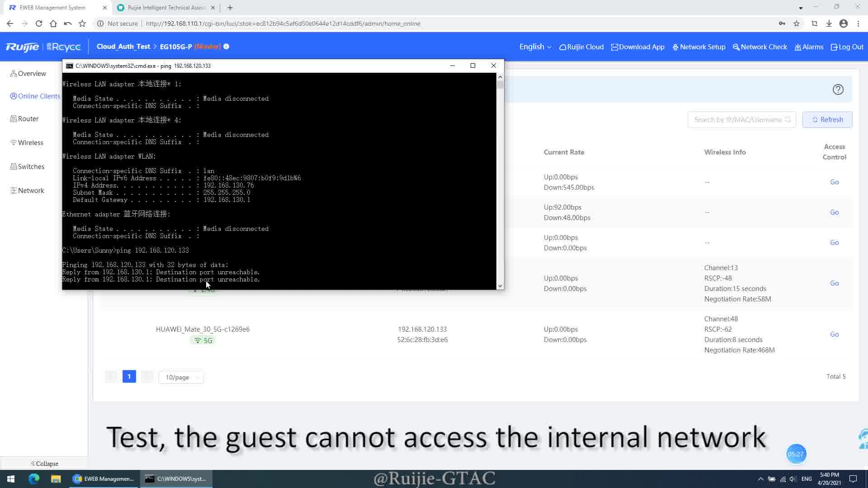868x488 pixels.
Task: Click cmd window scrollbar down arrow
Action: click(500, 286)
